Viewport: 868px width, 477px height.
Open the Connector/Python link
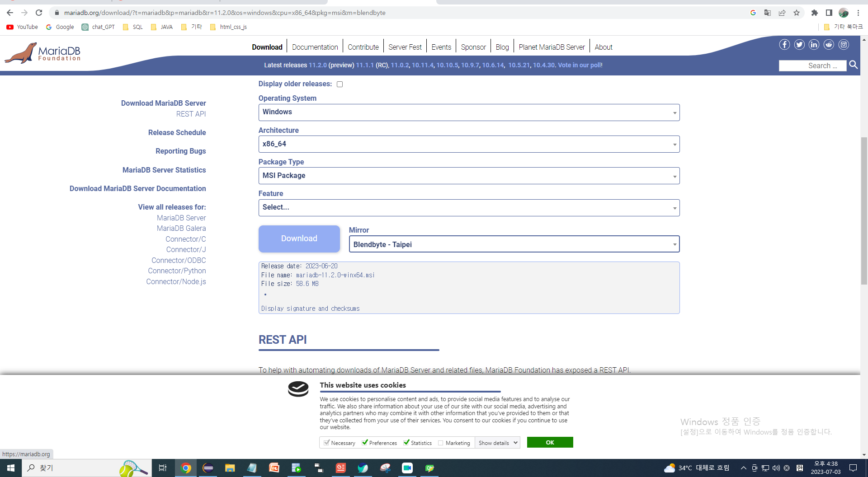(177, 271)
